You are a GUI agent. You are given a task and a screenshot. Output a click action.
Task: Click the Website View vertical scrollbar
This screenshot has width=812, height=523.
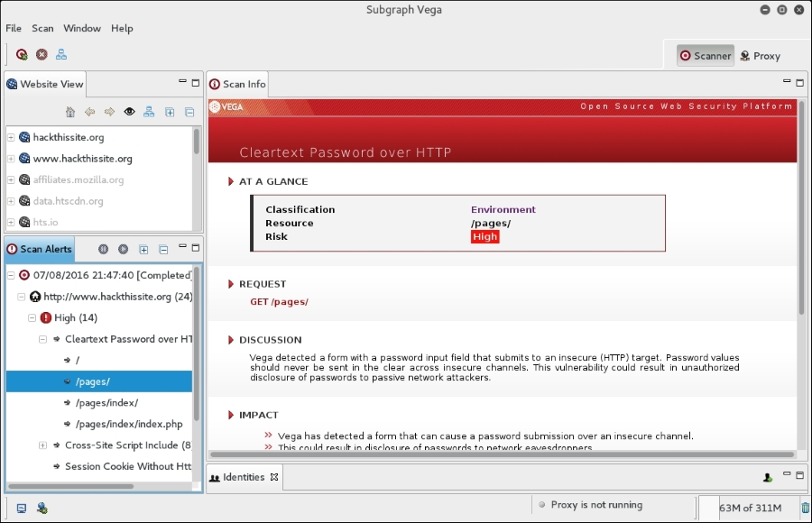click(197, 141)
